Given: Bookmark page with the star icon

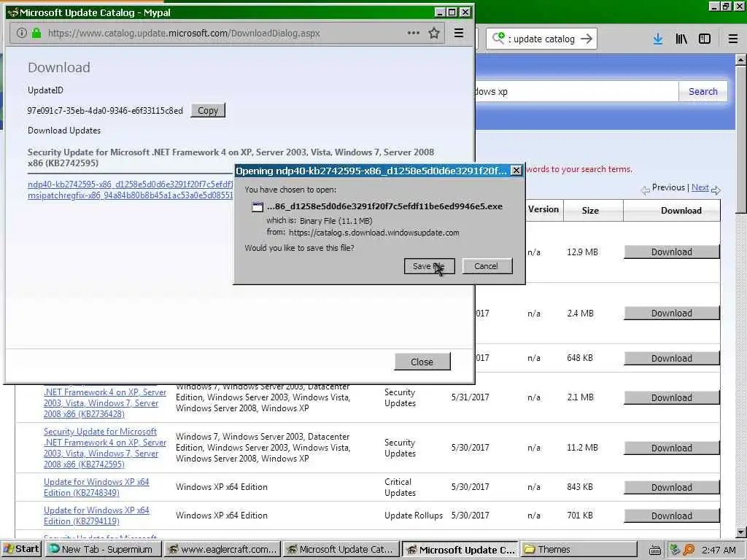Looking at the screenshot, I should tap(433, 33).
